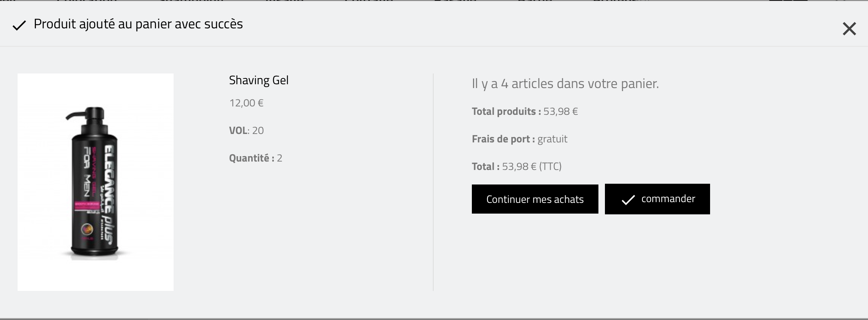Click the "53,98 € (TTC)" total amount
The width and height of the screenshot is (868, 320).
(532, 167)
